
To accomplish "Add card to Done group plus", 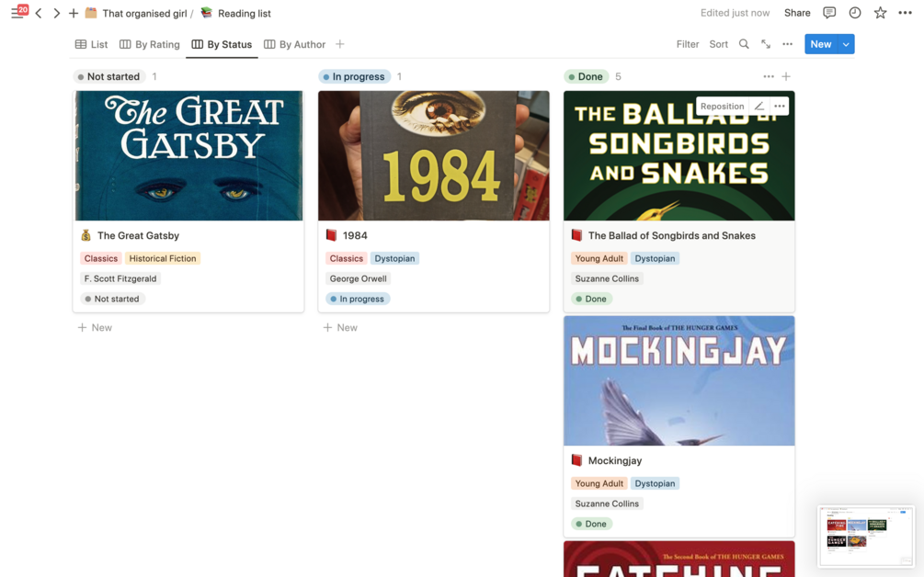I will [x=786, y=76].
